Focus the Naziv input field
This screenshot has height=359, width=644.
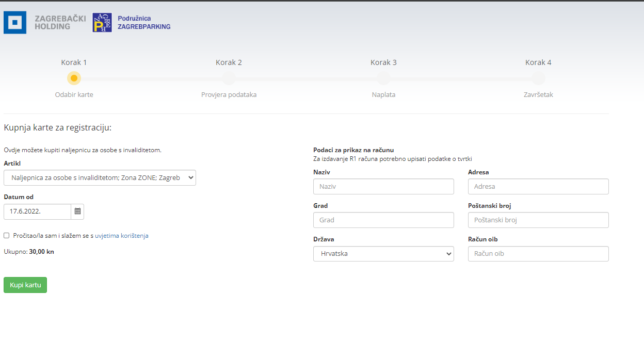pyautogui.click(x=383, y=187)
